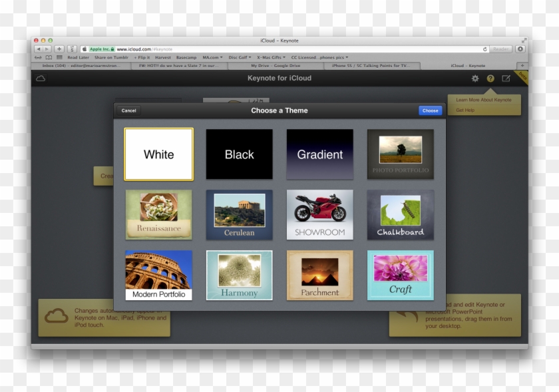Open the new presentation compose icon
Viewport: 559px width, 392px height.
[x=506, y=78]
